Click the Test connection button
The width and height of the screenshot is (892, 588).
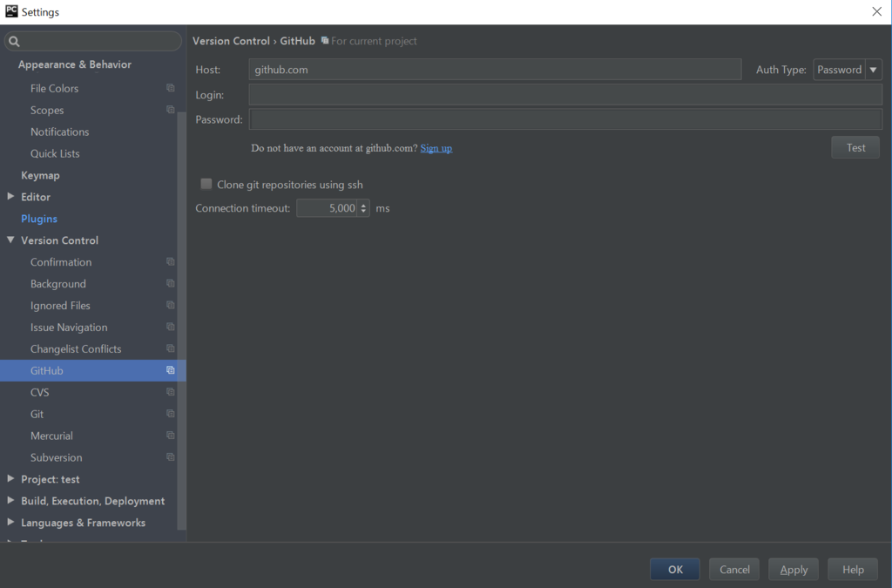(855, 147)
